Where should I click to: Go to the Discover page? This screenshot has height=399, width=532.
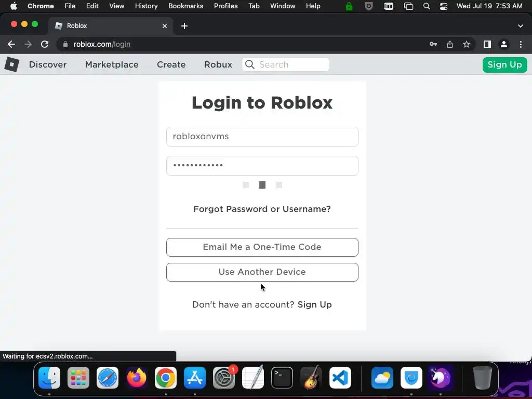(47, 64)
